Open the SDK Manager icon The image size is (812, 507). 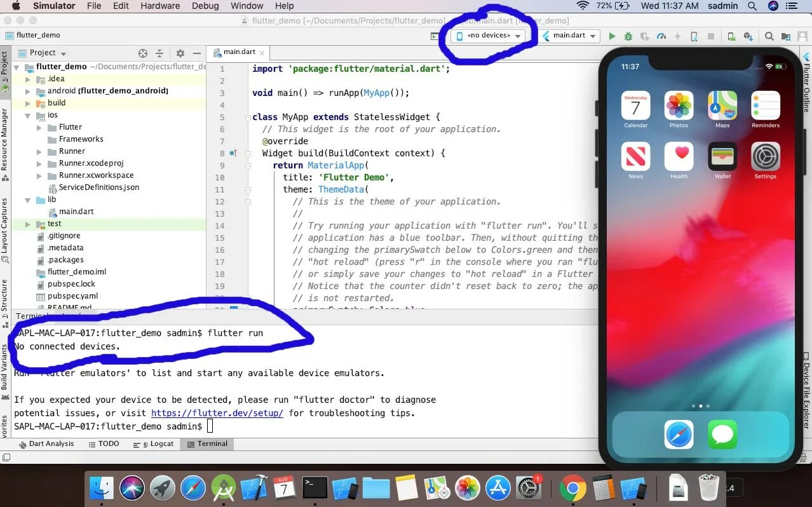[x=748, y=36]
